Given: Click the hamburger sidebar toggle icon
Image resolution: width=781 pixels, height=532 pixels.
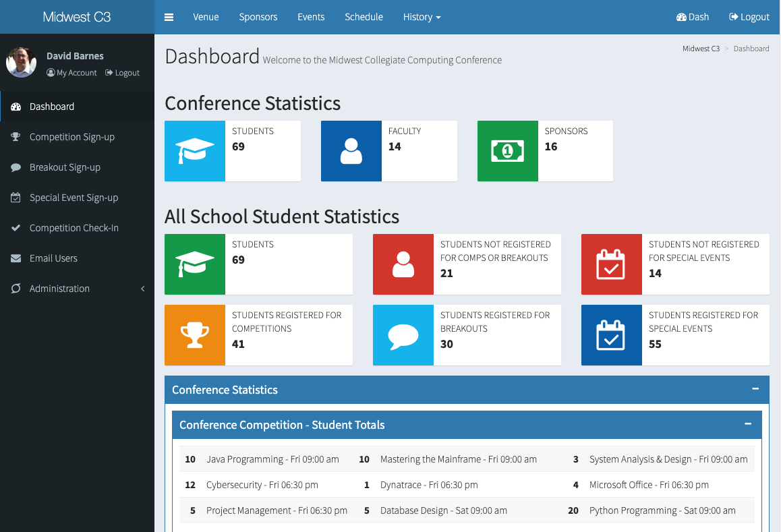Looking at the screenshot, I should [x=169, y=17].
